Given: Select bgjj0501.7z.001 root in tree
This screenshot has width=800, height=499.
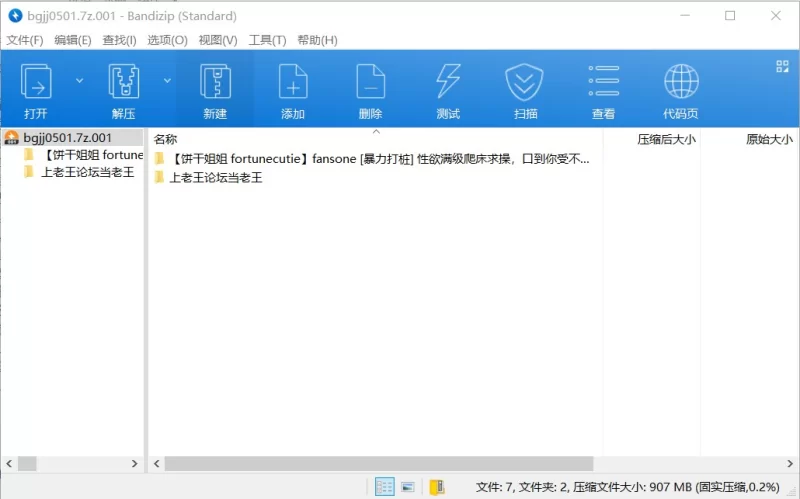Looking at the screenshot, I should click(x=72, y=137).
